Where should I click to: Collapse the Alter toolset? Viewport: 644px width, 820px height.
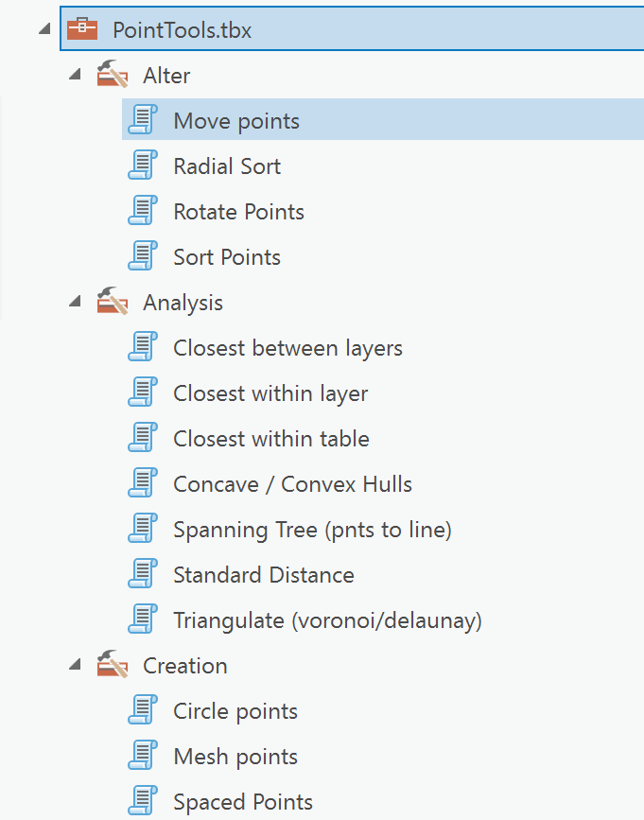coord(76,75)
